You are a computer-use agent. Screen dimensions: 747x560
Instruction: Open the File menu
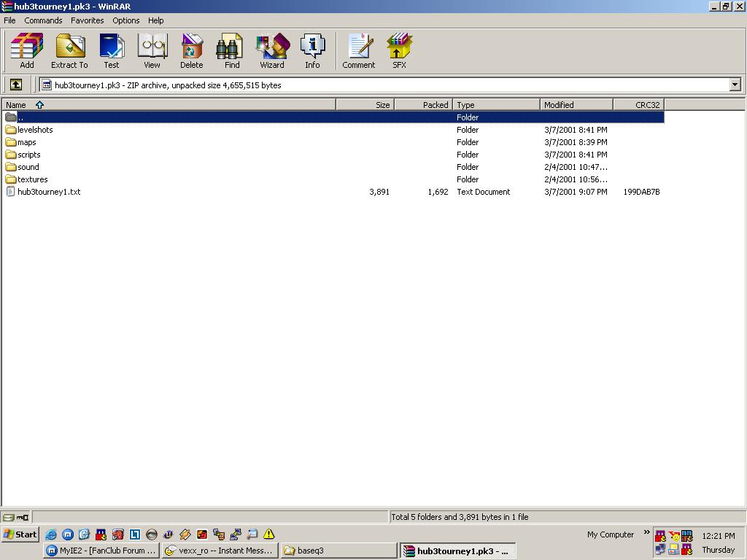(x=9, y=20)
